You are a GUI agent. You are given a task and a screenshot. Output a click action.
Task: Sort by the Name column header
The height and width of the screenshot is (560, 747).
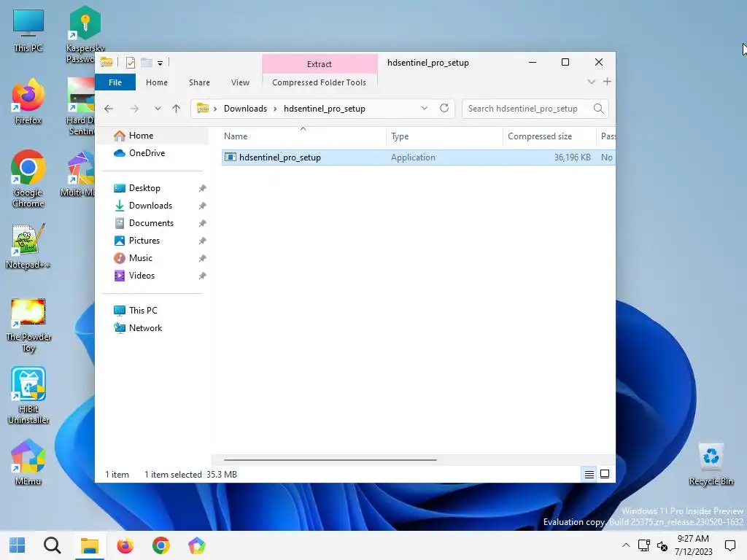[303, 136]
